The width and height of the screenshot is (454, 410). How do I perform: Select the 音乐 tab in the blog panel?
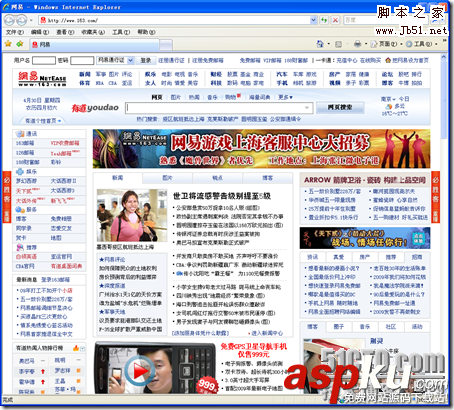[x=365, y=327]
